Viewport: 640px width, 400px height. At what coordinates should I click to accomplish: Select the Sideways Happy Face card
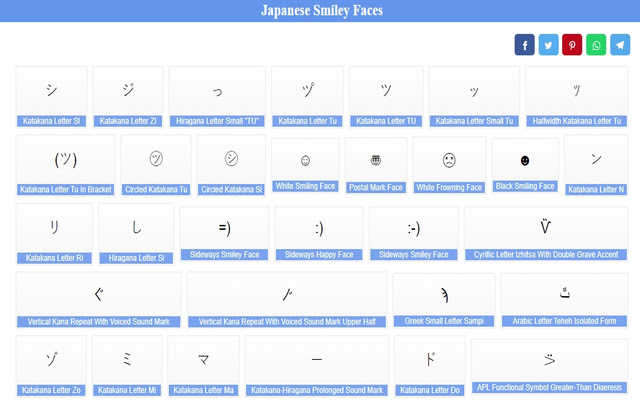319,229
